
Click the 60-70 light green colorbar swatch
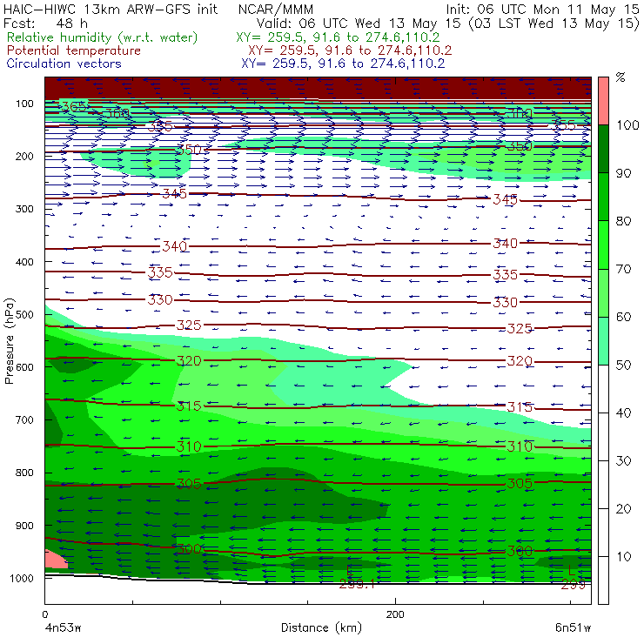tap(603, 292)
